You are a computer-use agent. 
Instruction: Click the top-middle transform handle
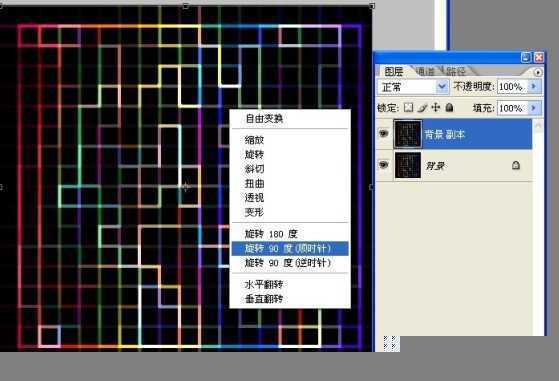point(186,6)
